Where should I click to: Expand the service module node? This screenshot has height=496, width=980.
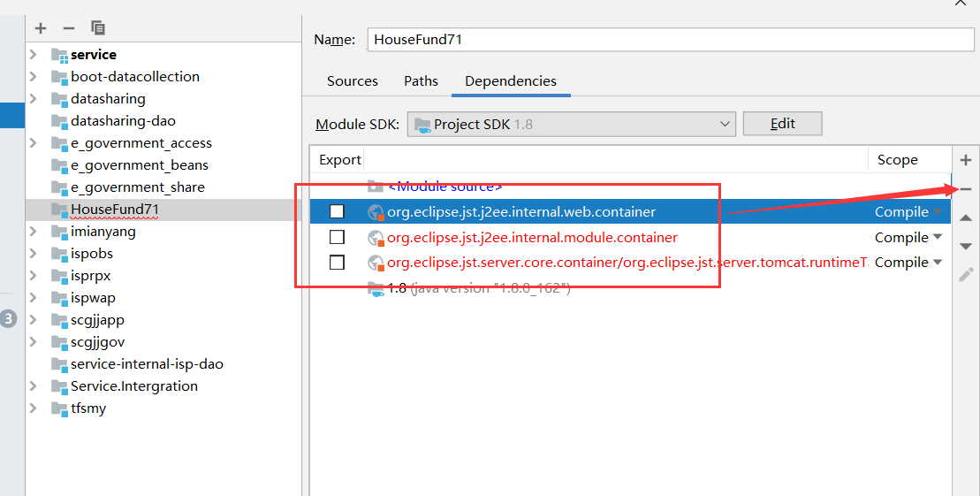point(34,55)
